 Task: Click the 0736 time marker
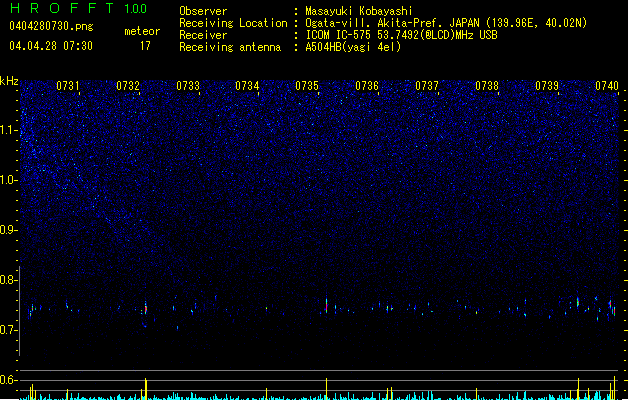tap(367, 86)
